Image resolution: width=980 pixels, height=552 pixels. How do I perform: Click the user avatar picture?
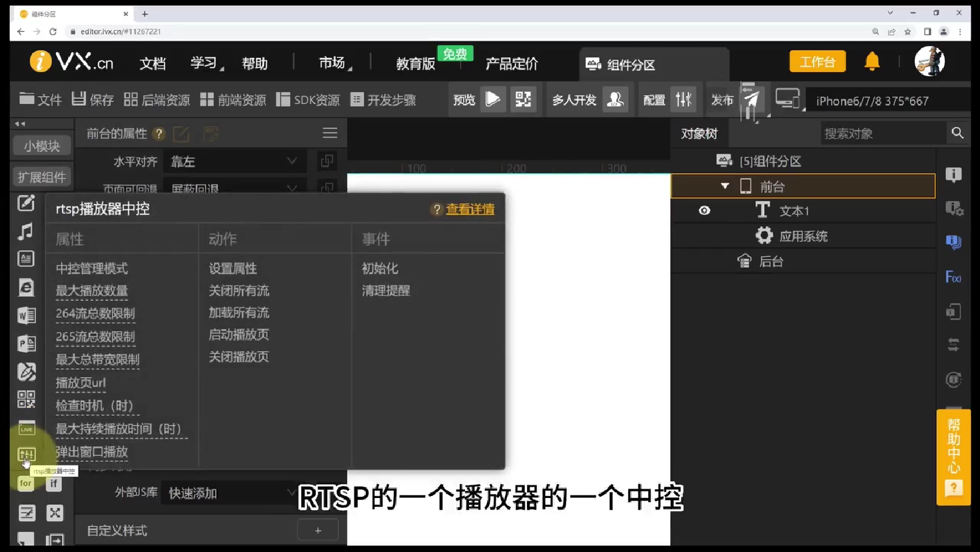click(929, 61)
